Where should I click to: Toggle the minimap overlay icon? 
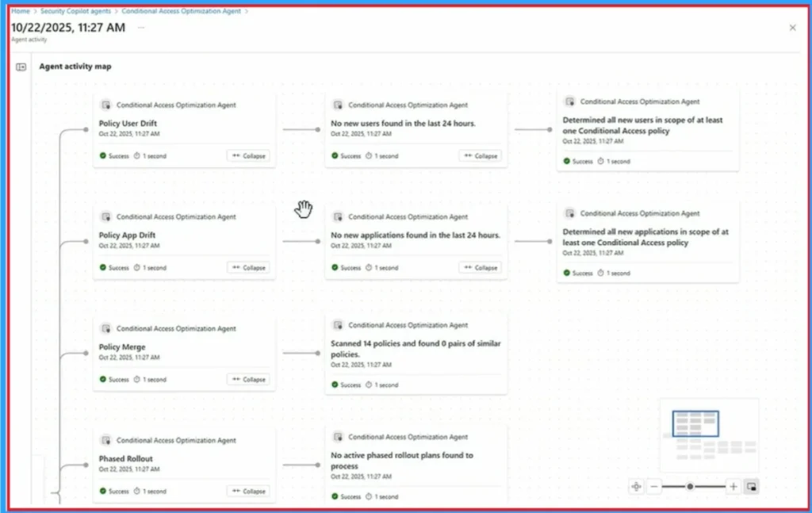coord(750,486)
